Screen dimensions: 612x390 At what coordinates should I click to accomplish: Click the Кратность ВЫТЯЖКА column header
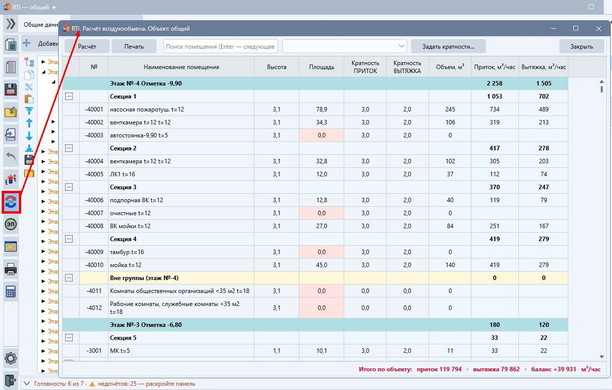click(x=407, y=67)
